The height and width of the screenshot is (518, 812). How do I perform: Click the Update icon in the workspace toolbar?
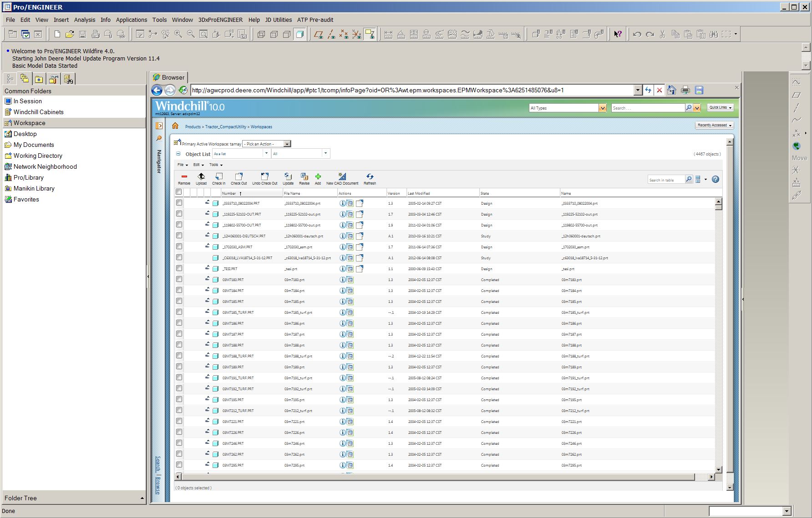[x=288, y=176]
